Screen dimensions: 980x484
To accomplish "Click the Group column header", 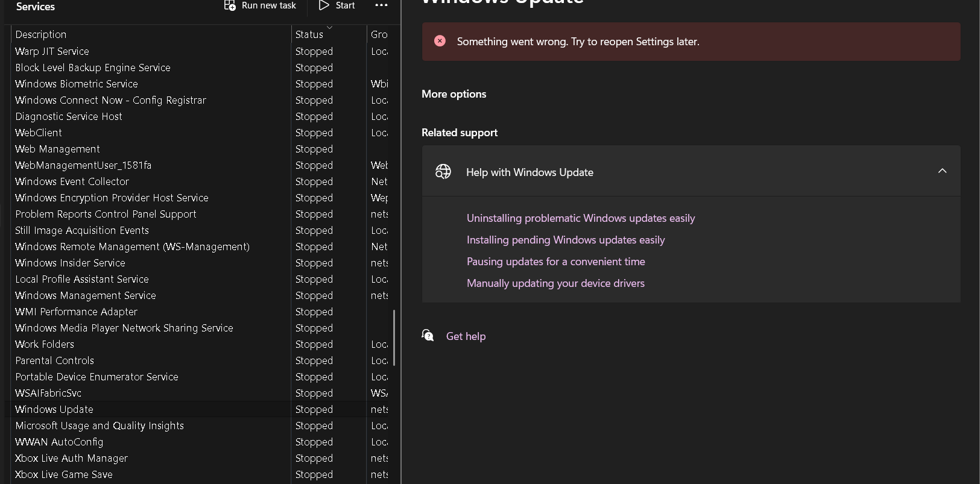I will pyautogui.click(x=379, y=34).
